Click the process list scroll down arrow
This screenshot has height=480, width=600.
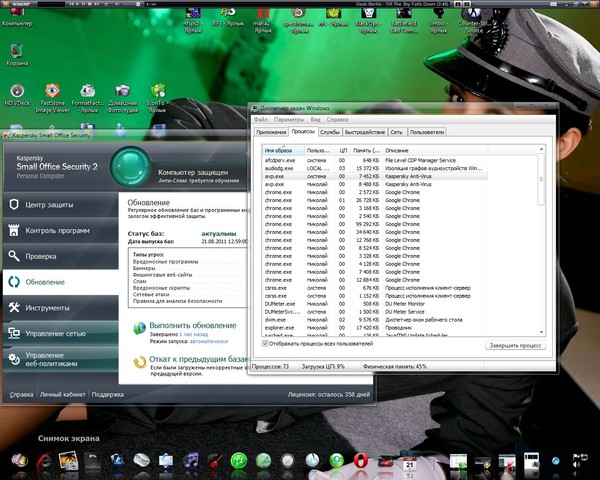click(x=541, y=332)
